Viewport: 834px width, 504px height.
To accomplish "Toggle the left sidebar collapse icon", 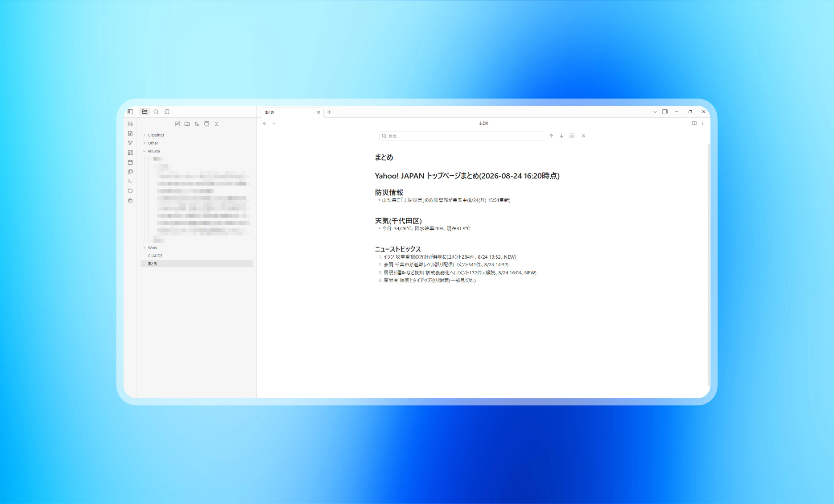I will click(130, 112).
